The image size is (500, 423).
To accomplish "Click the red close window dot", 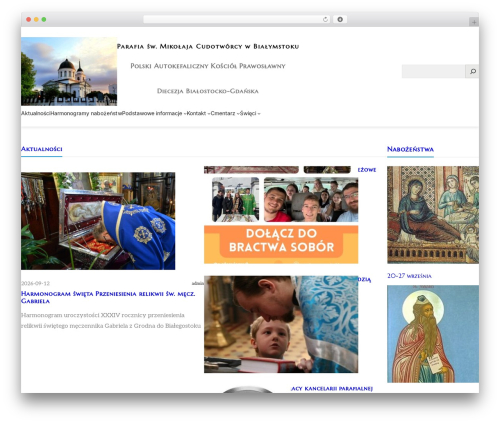I will tap(29, 19).
